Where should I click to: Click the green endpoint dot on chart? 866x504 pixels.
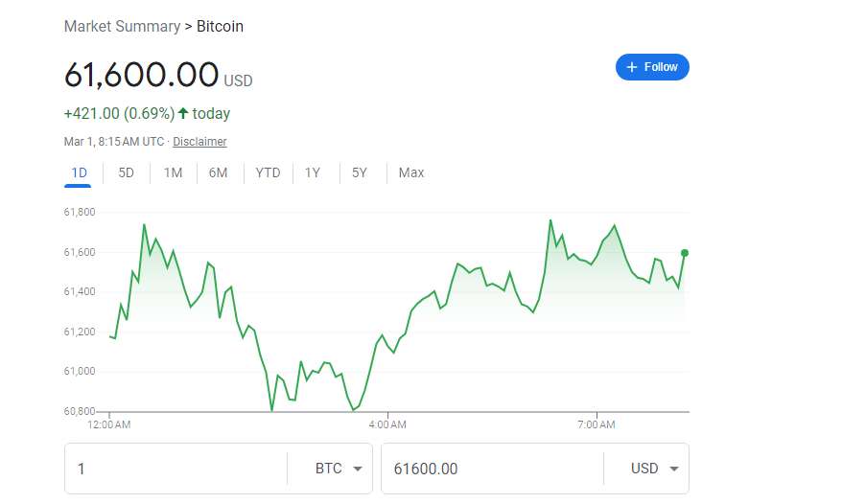(685, 253)
